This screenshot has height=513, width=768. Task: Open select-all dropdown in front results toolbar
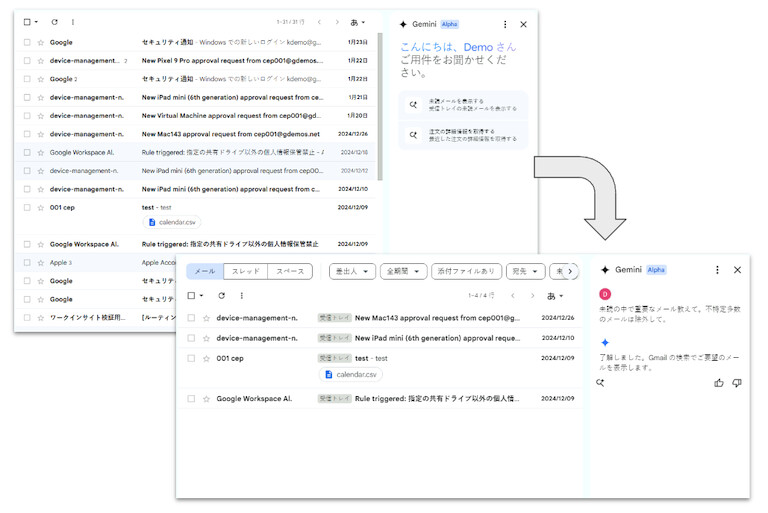click(201, 295)
